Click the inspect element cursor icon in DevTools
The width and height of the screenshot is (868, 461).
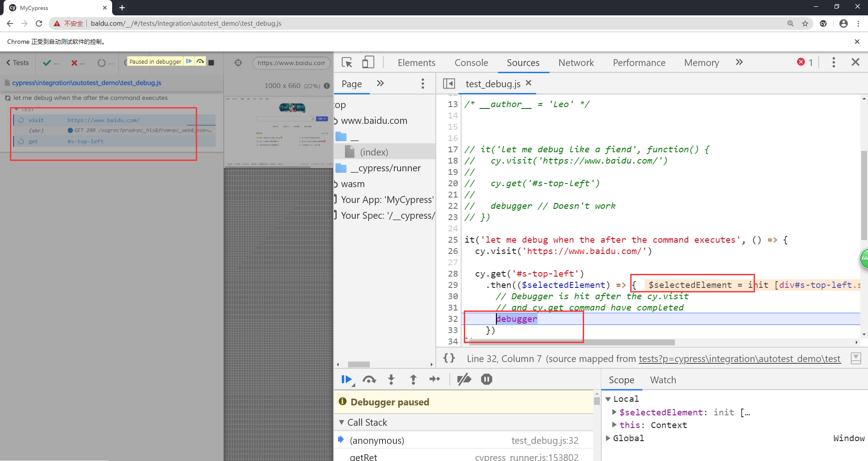[347, 62]
